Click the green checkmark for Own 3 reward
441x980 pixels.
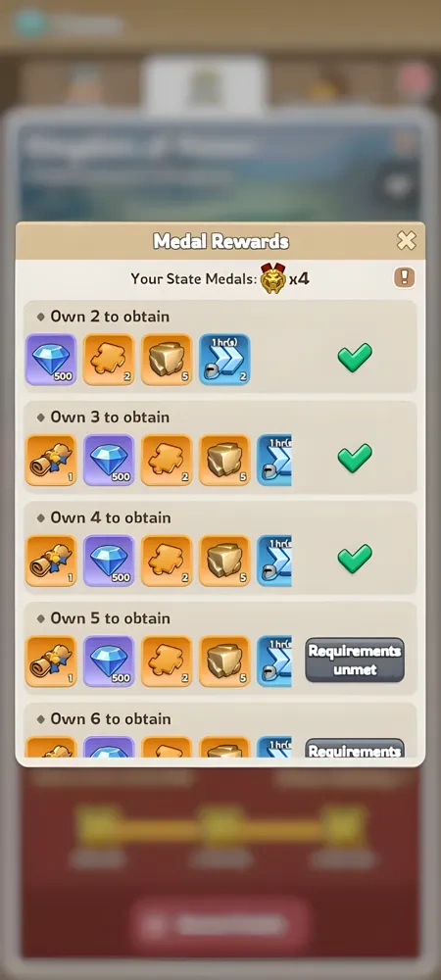[x=355, y=458]
